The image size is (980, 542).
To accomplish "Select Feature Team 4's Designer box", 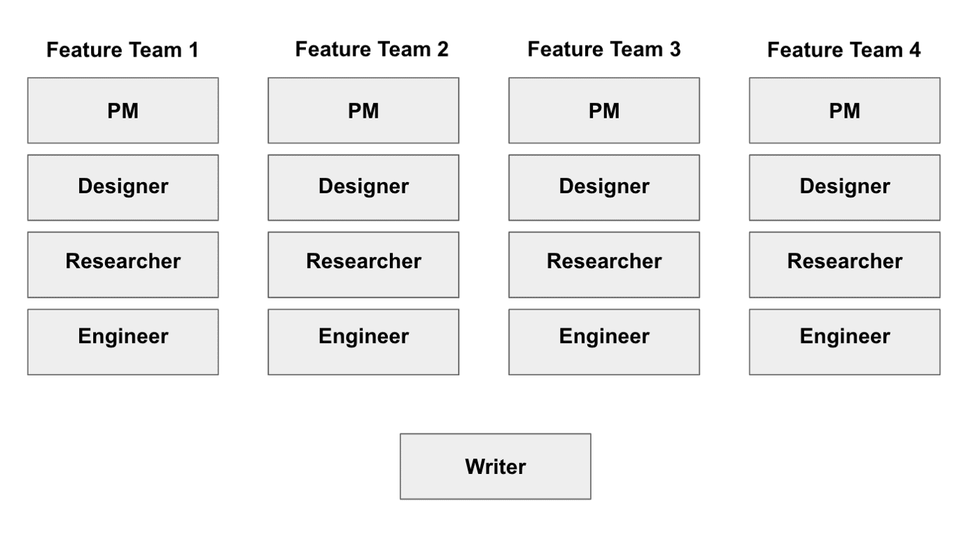I will pyautogui.click(x=844, y=187).
